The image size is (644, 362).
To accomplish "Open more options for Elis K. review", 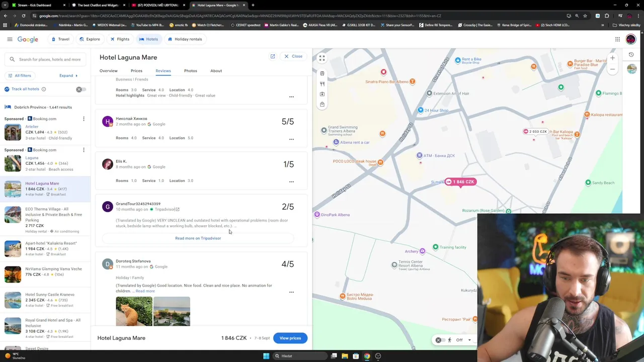I will pos(291,182).
